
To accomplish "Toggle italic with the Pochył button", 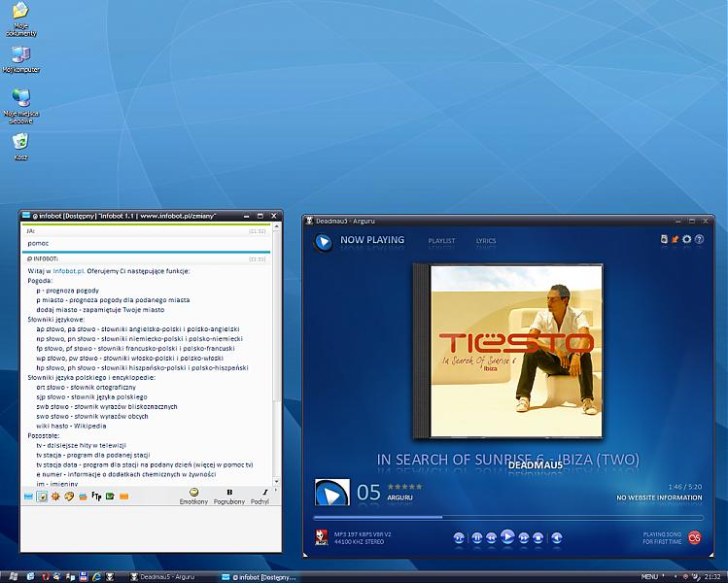I will coord(260,497).
